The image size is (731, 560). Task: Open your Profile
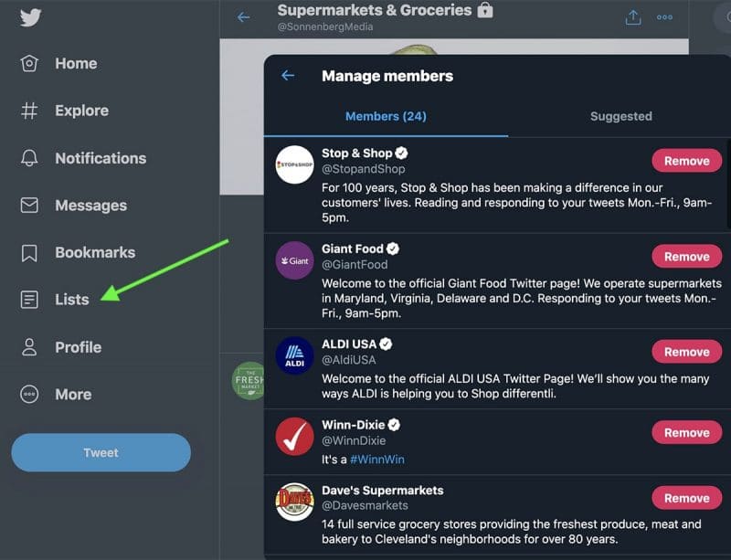coord(78,347)
